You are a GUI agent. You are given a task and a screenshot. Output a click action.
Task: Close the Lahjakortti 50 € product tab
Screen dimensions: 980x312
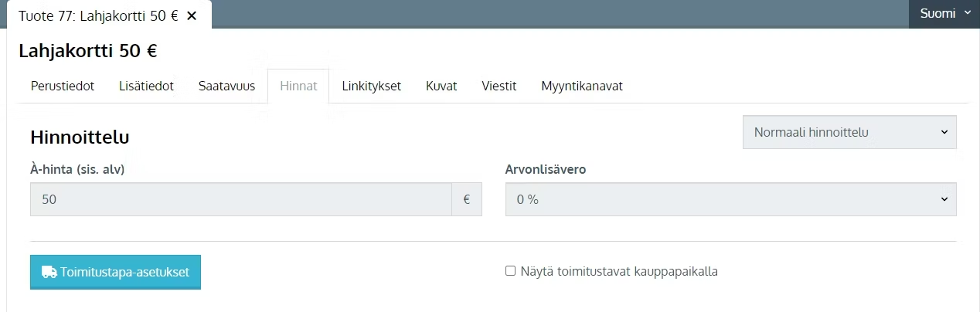click(192, 15)
